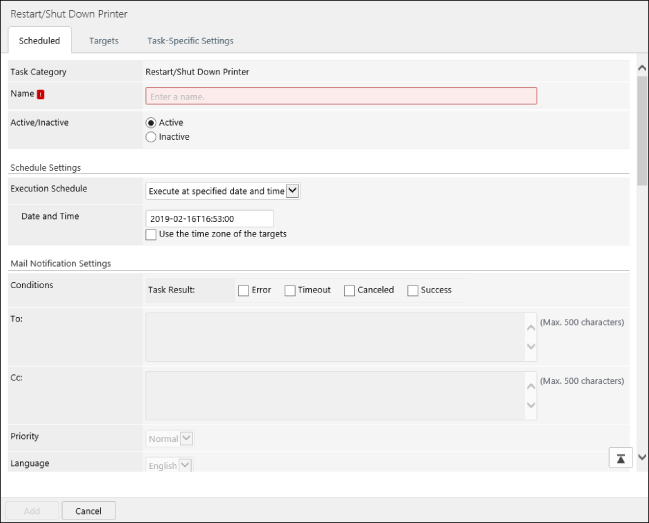Screen dimensions: 649x523
Task: Enable Use the time zone of the targets
Action: pos(151,234)
